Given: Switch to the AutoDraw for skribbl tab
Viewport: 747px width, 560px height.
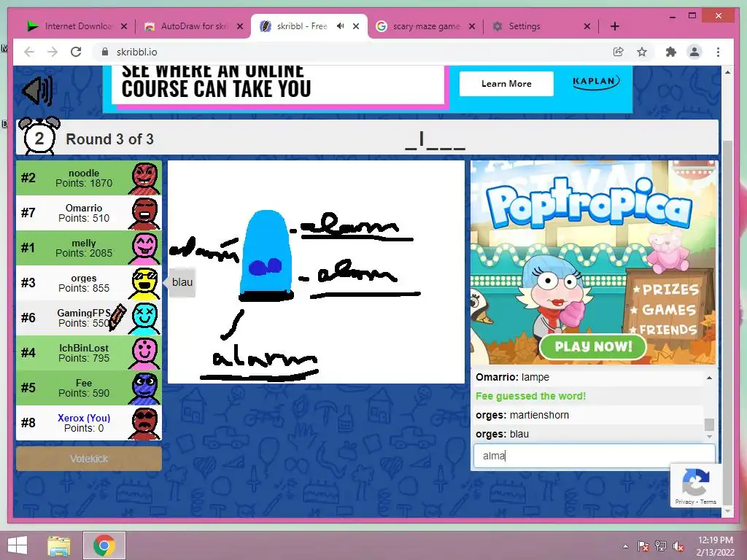Looking at the screenshot, I should [x=194, y=26].
